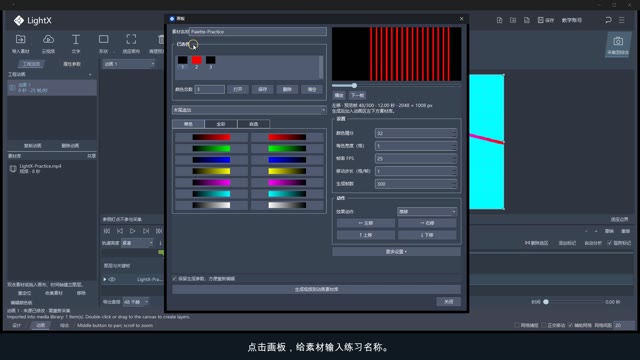Click the FPS field showing 25
Screen dimensions: 640x360
(416, 158)
